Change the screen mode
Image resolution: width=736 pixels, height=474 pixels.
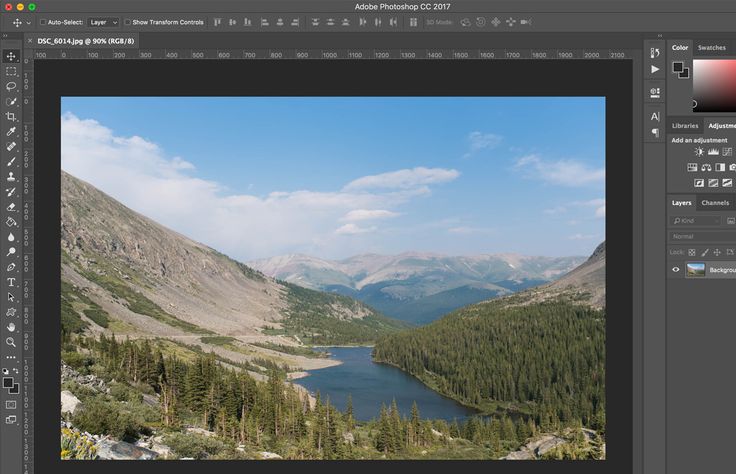click(11, 420)
